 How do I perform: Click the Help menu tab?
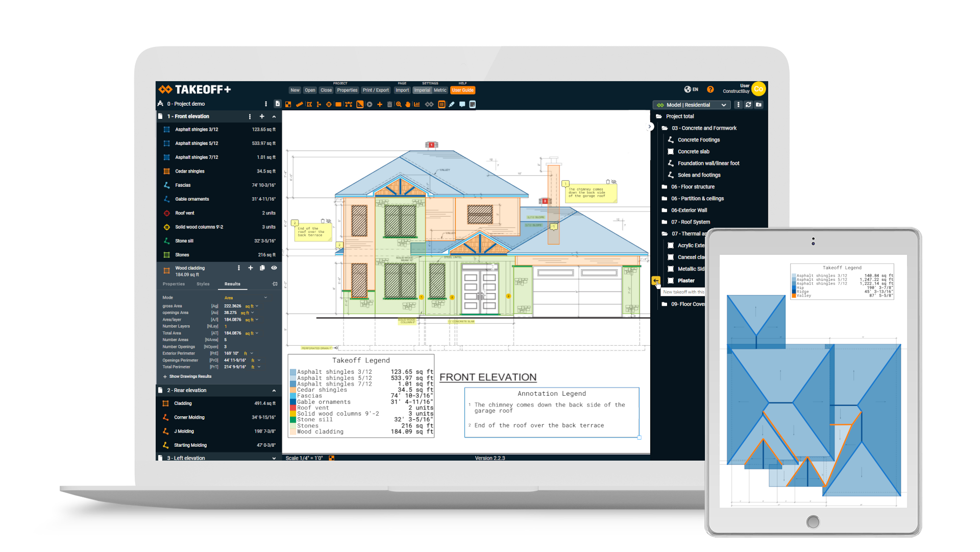465,83
